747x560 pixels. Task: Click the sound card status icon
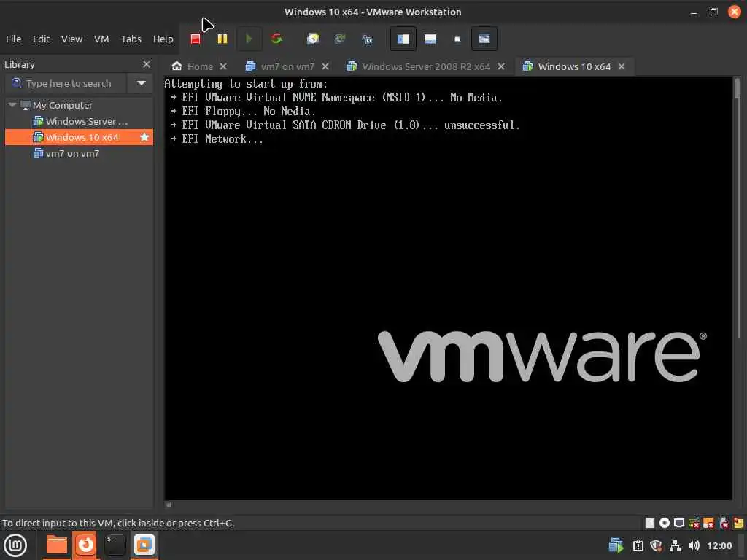pyautogui.click(x=724, y=524)
